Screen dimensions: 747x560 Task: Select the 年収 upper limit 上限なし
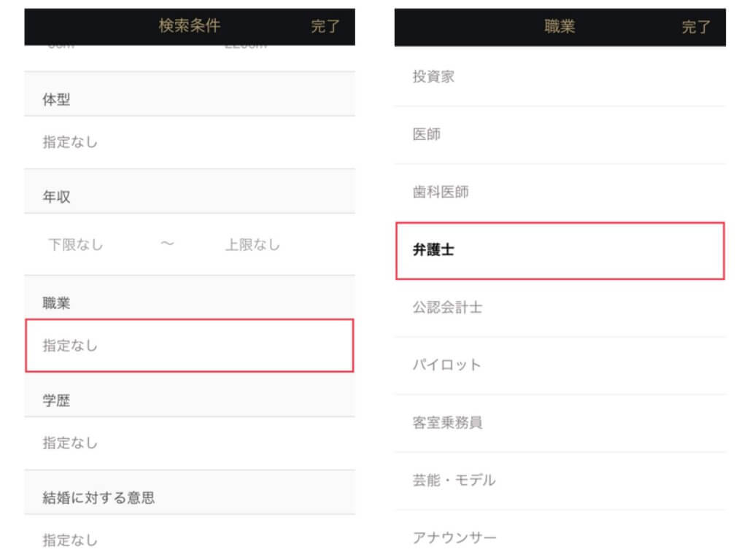coord(252,245)
